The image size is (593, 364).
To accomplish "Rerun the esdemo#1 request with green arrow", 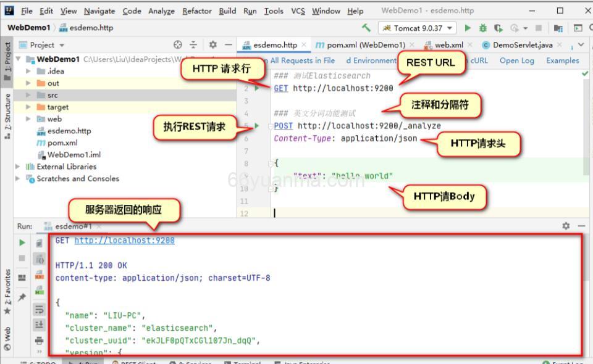I will click(22, 242).
